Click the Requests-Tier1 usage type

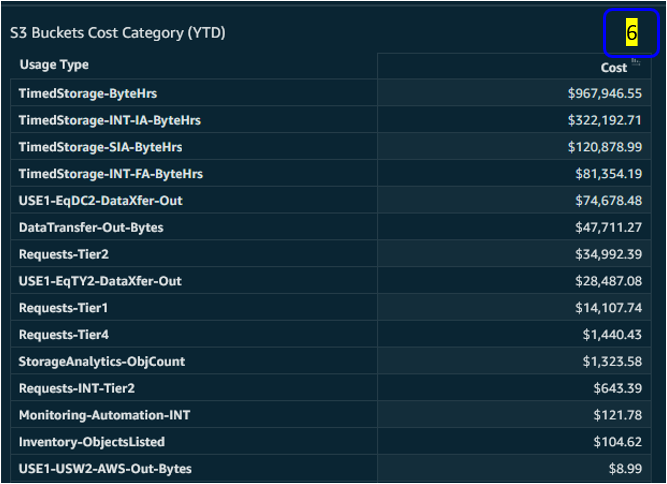point(63,307)
